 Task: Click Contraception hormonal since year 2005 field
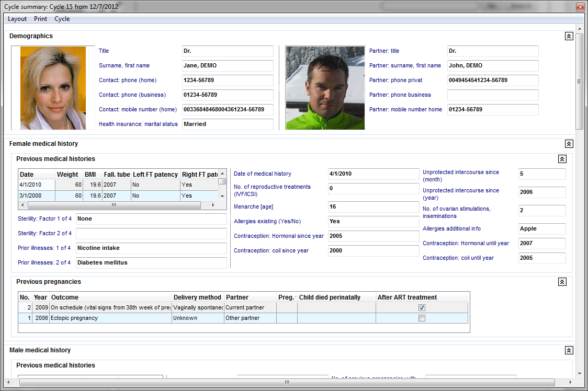pos(374,236)
